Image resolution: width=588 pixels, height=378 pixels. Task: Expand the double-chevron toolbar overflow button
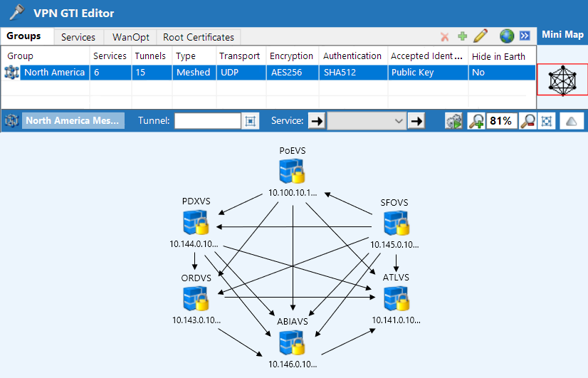point(525,36)
